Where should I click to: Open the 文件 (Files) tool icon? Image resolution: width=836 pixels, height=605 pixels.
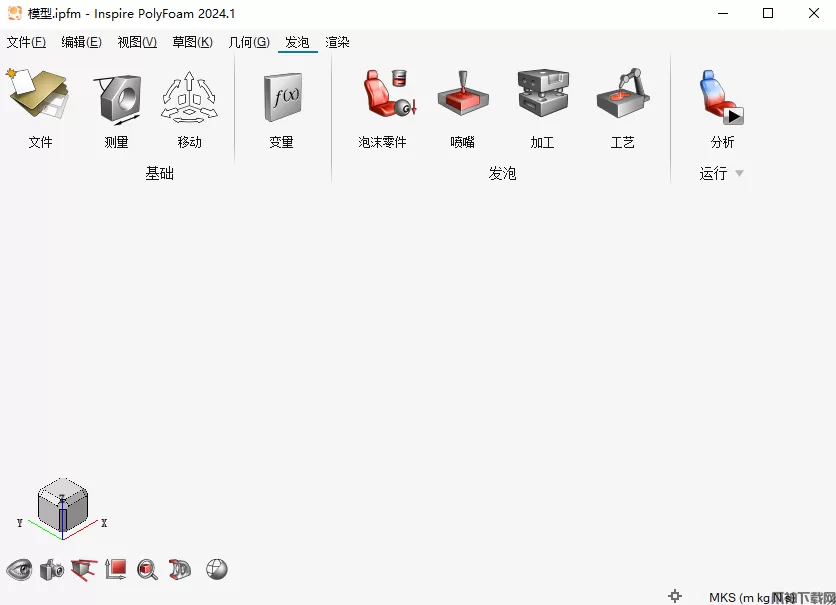(x=38, y=95)
